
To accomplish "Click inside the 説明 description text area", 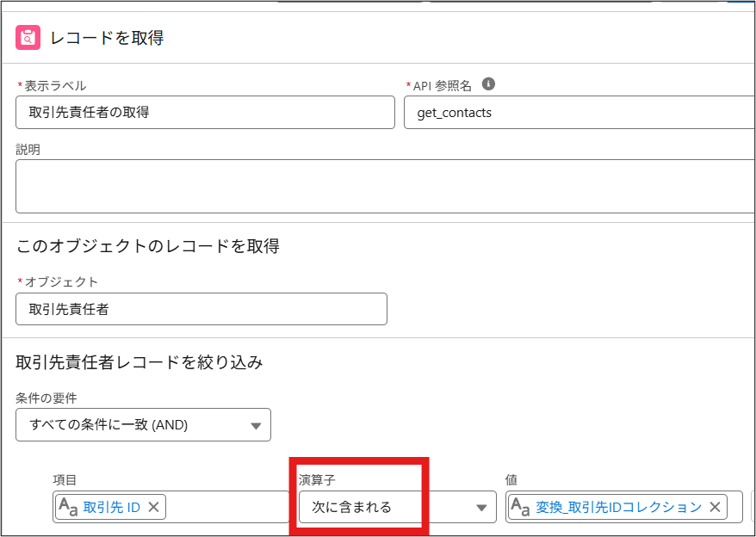I will click(385, 186).
